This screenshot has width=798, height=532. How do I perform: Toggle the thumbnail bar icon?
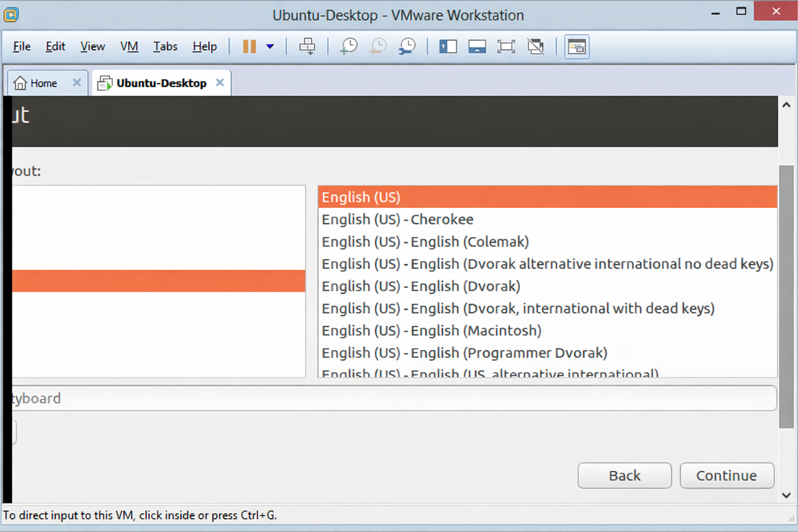pos(477,47)
